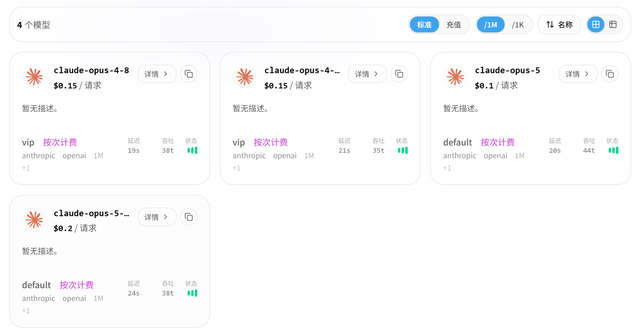Open 详情 on the second vip card
The height and width of the screenshot is (333, 644).
click(367, 74)
